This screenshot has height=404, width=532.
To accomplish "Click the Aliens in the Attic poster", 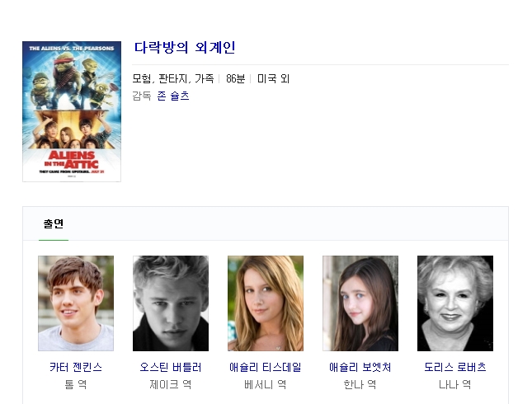I will tap(72, 111).
